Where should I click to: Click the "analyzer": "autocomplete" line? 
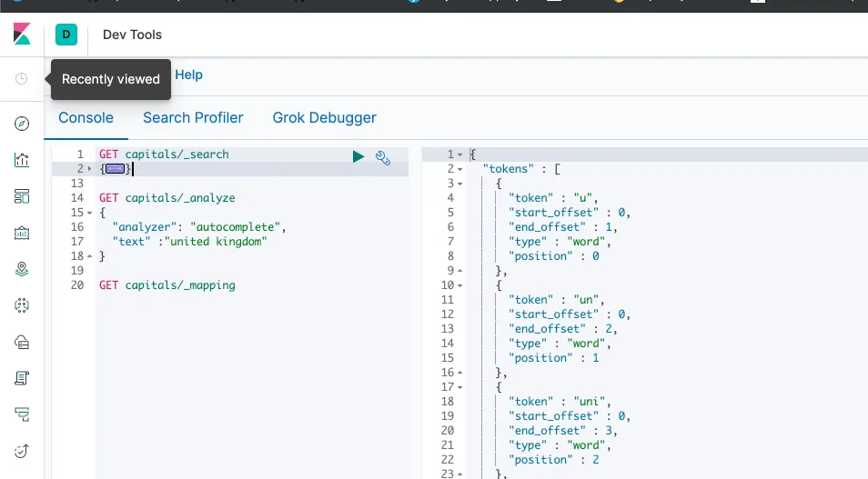point(199,227)
